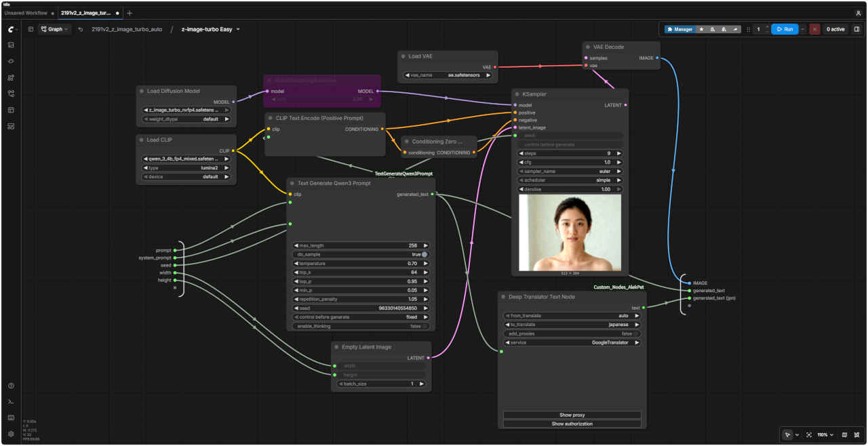The image size is (868, 446).
Task: Click the Run button
Action: click(x=785, y=29)
